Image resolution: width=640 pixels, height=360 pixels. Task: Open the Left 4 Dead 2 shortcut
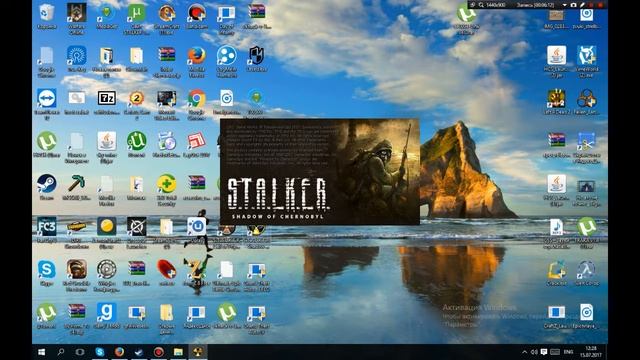(556, 99)
